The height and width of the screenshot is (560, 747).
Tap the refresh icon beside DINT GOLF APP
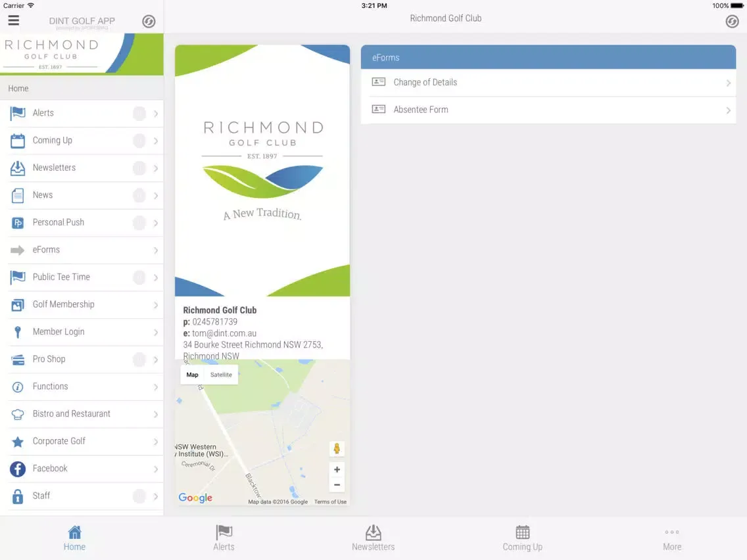pos(149,22)
